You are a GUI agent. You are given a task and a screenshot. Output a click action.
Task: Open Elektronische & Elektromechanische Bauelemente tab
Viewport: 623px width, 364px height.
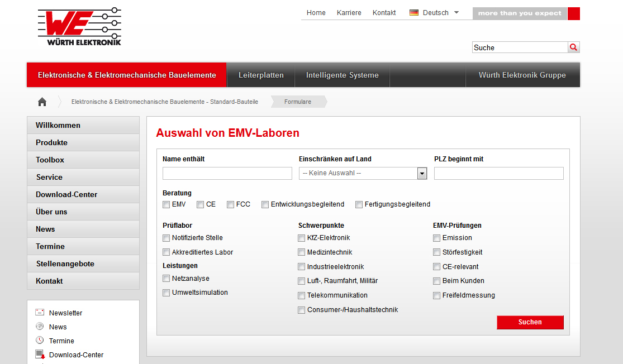point(127,75)
